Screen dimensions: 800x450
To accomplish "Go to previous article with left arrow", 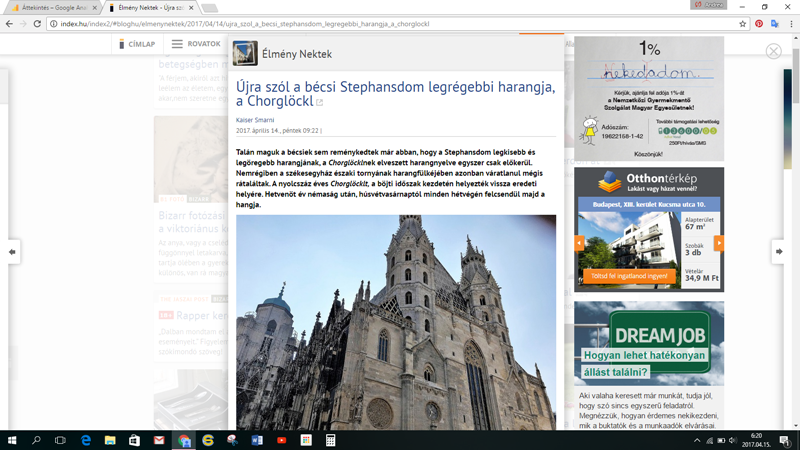I will 12,252.
